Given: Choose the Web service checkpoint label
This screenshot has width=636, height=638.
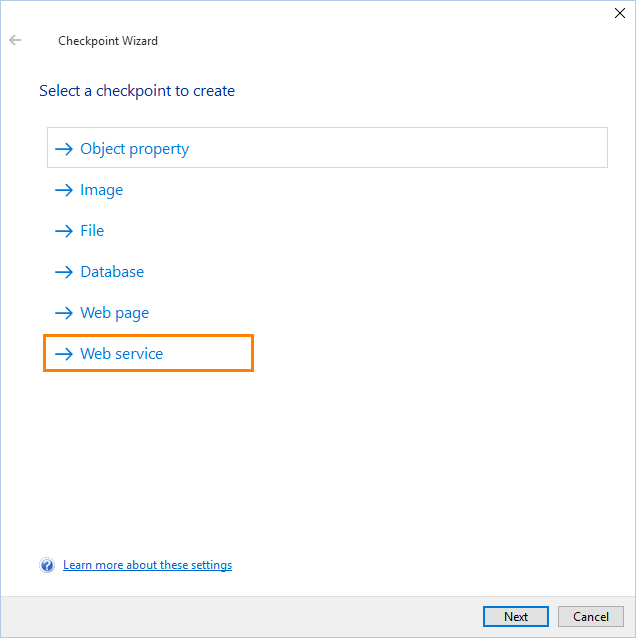Looking at the screenshot, I should pyautogui.click(x=121, y=354).
